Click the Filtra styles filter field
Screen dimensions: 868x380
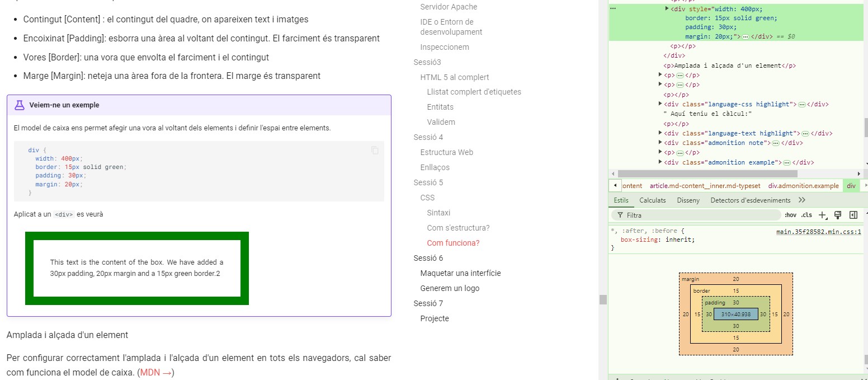(696, 215)
